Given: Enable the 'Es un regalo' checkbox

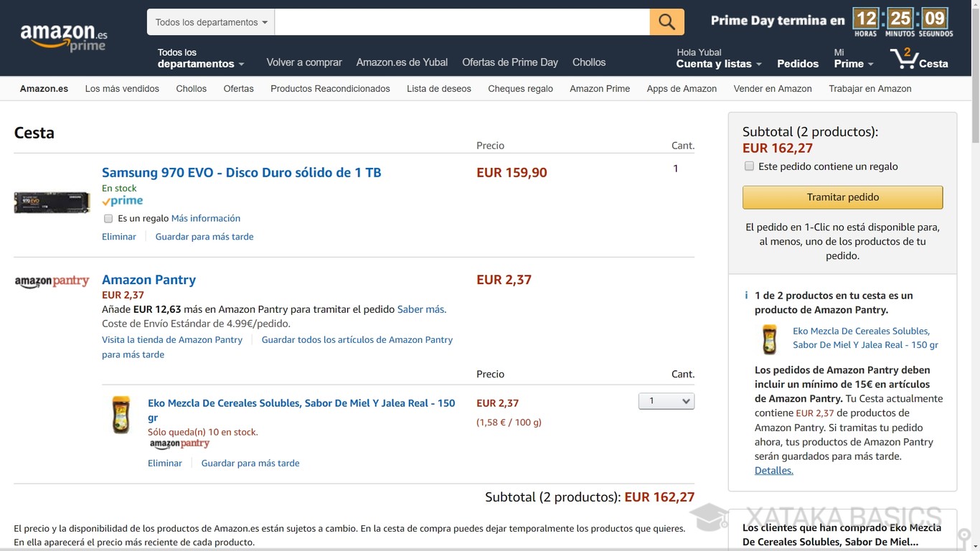Looking at the screenshot, I should pyautogui.click(x=108, y=218).
